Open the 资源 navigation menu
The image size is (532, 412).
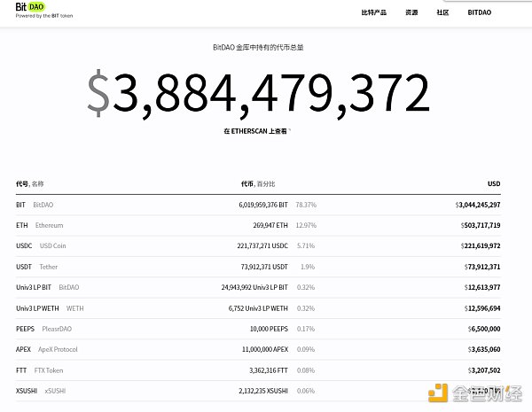[411, 13]
